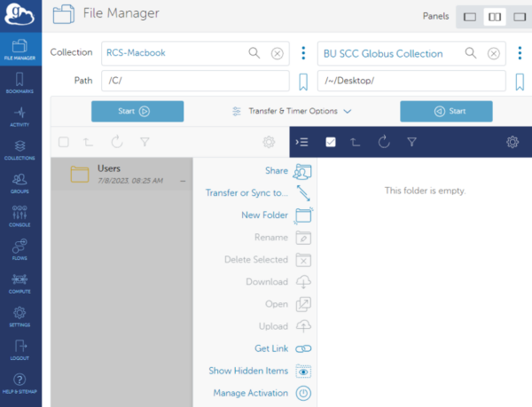
Task: Click New Folder in the action menu
Action: click(x=276, y=215)
